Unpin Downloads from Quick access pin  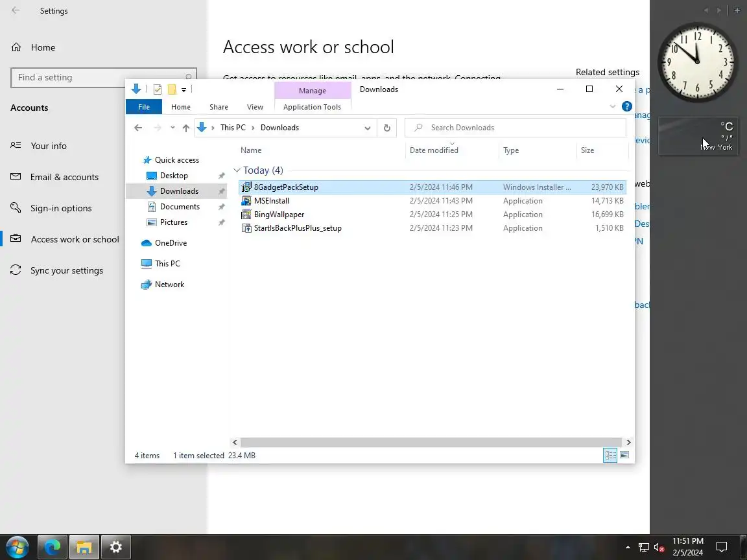point(221,191)
